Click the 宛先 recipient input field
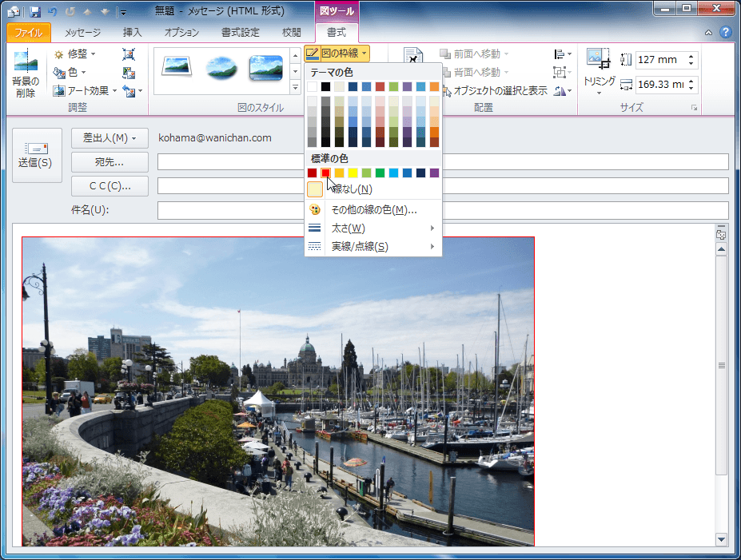 (x=443, y=162)
